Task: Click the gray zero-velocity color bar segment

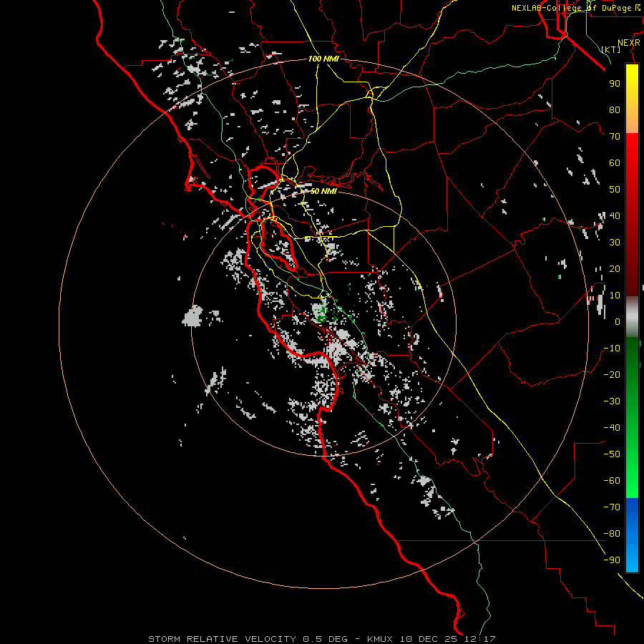Action: (632, 317)
